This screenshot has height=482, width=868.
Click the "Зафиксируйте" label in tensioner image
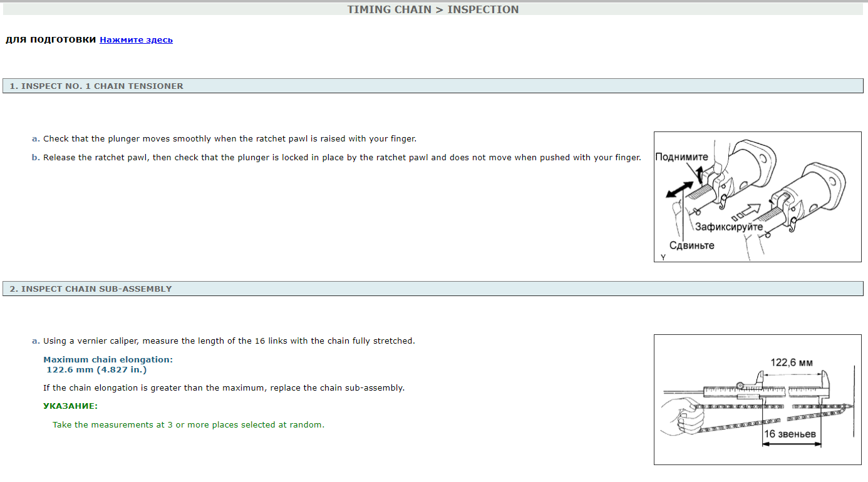click(728, 227)
